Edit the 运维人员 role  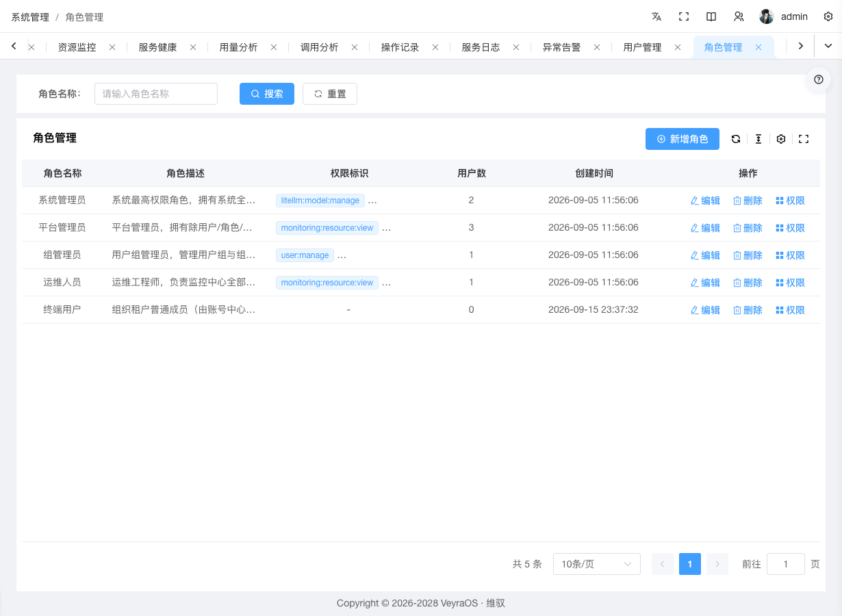click(705, 283)
